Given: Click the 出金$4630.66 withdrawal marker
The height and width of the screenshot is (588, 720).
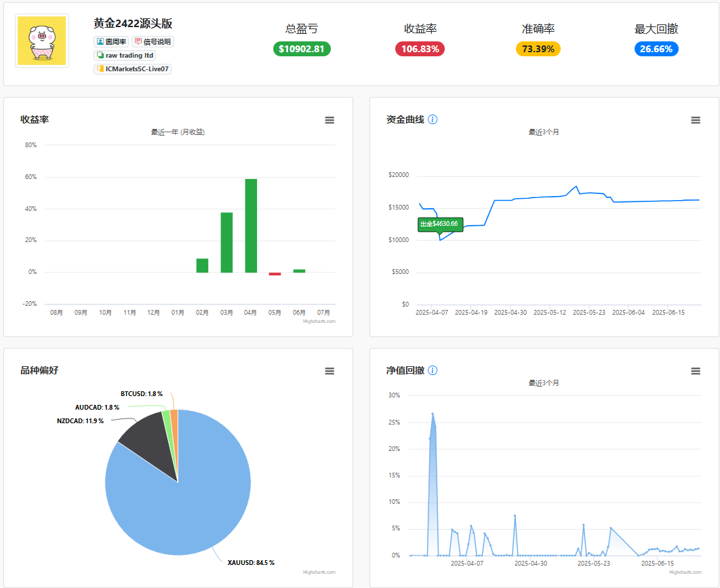Looking at the screenshot, I should click(441, 224).
